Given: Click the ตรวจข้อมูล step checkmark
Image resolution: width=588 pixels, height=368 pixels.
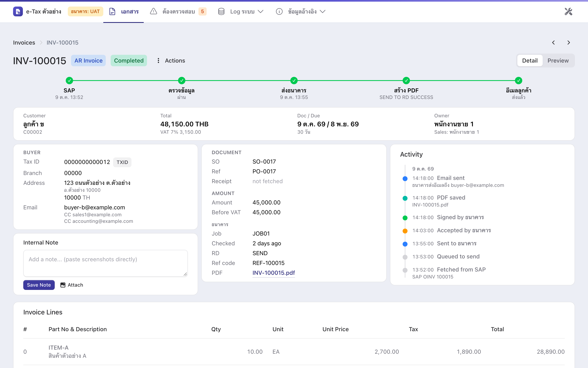Looking at the screenshot, I should coord(182,80).
